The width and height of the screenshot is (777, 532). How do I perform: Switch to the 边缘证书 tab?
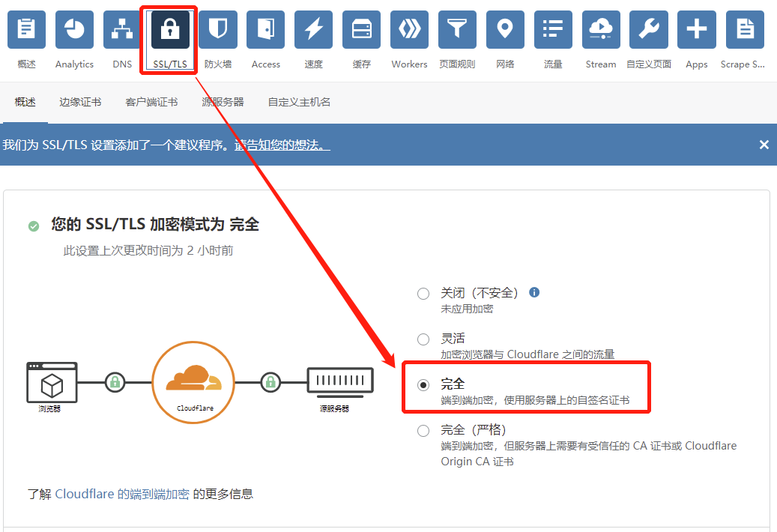(x=80, y=102)
